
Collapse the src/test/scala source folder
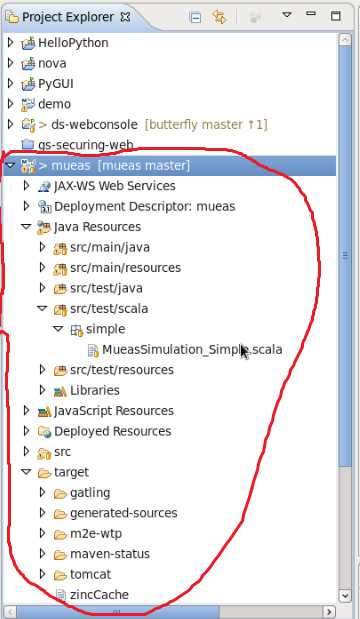(42, 308)
